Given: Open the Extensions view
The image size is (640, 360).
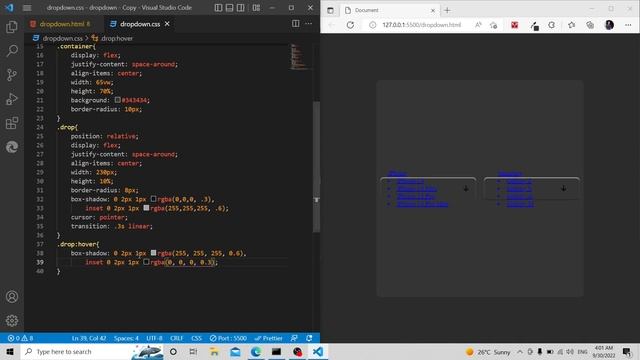Looking at the screenshot, I should (12, 123).
